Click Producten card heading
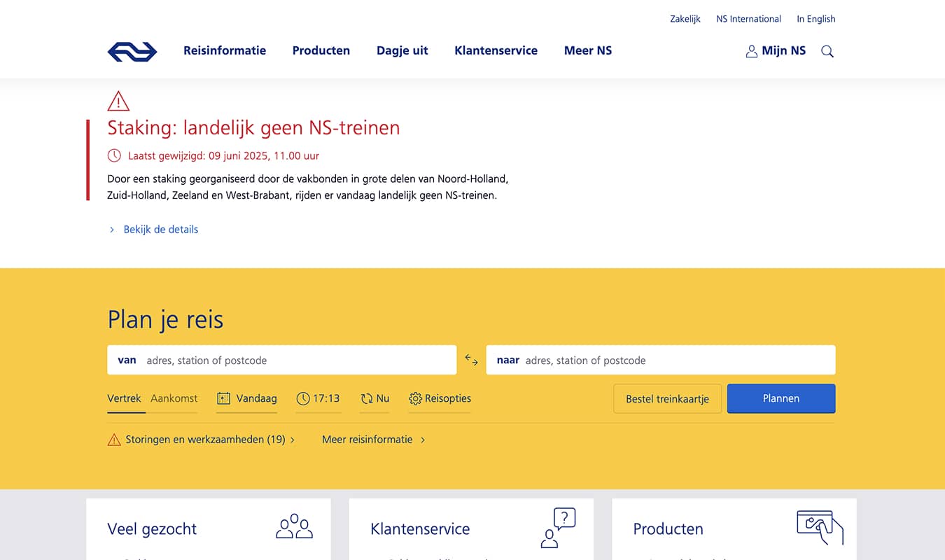Viewport: 945px width, 560px height. tap(668, 529)
